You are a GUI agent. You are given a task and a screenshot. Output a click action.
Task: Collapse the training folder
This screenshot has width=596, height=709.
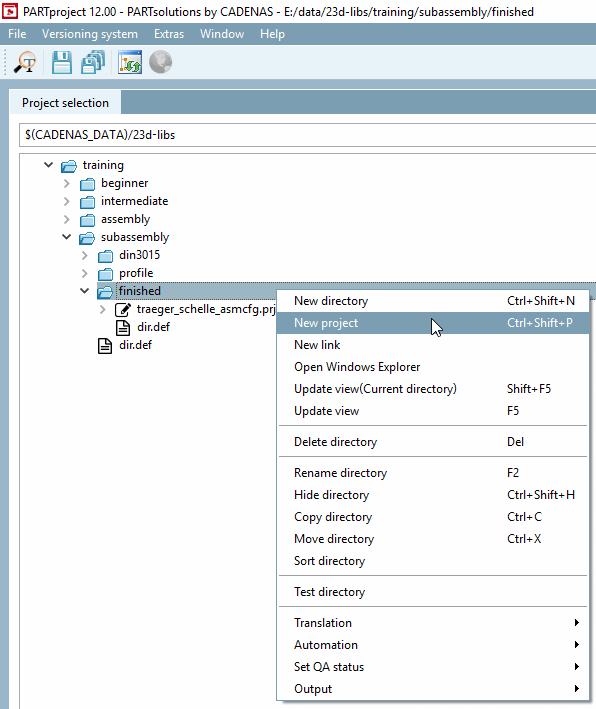pyautogui.click(x=48, y=165)
